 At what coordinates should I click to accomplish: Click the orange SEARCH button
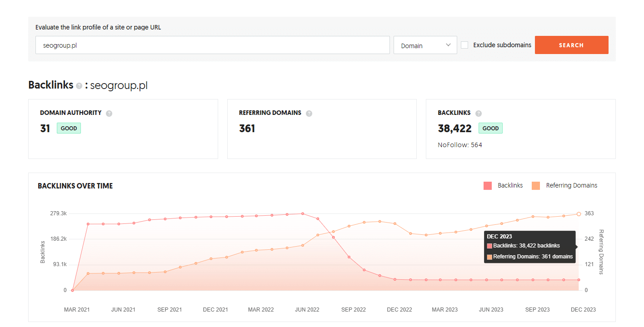click(x=571, y=45)
